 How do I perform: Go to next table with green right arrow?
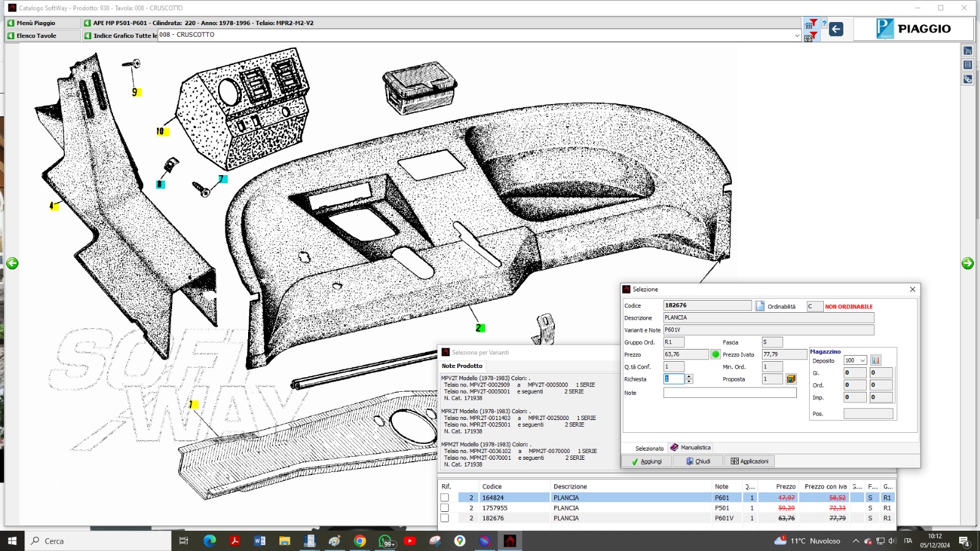tap(968, 263)
